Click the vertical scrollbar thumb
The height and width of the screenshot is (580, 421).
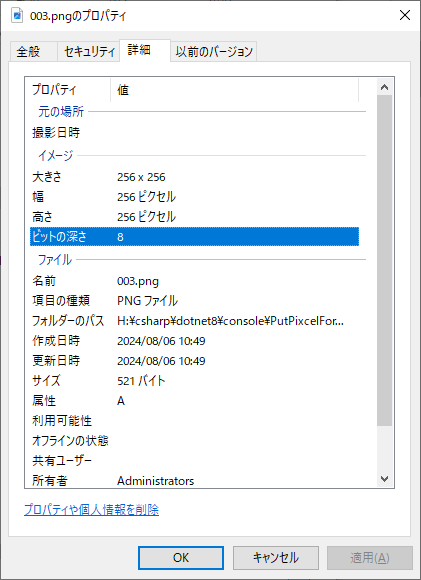click(x=384, y=260)
